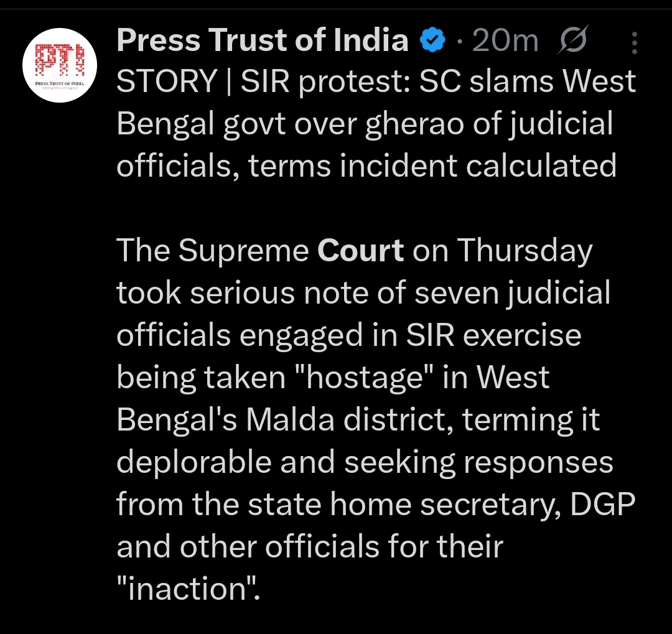Click the word "deplorable" in the post
Screen dimensions: 672x634
coord(196,462)
